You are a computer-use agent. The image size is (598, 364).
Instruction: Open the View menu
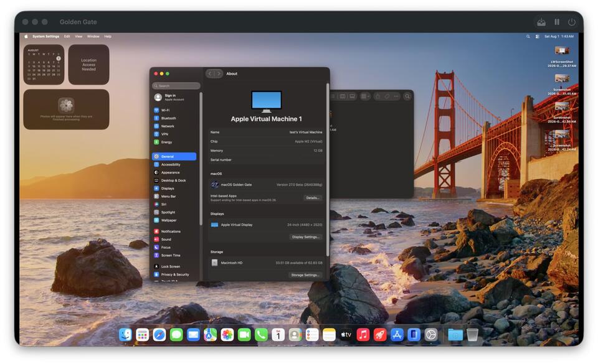click(x=78, y=37)
